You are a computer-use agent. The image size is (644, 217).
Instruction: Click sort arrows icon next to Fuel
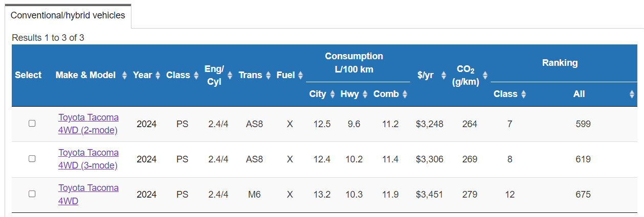pos(301,76)
